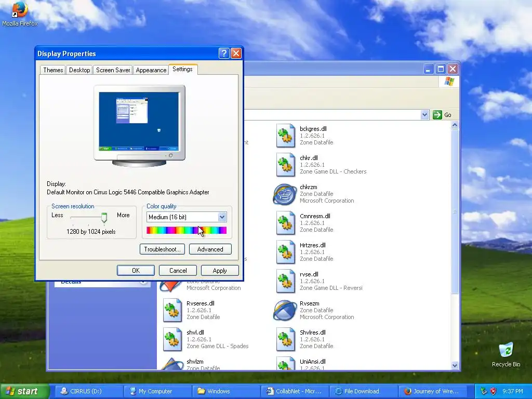Select the shvlzm file icon
This screenshot has height=399, width=532.
coord(172,364)
